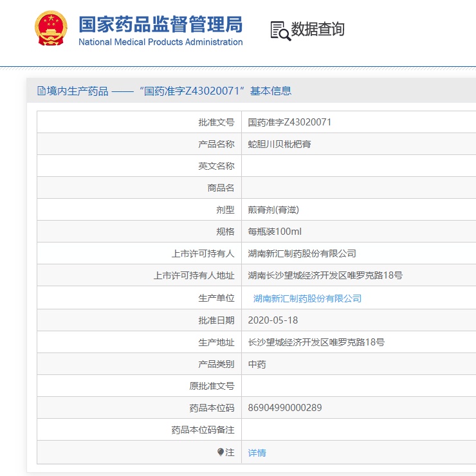Select the heading 境内生产药品 基本信息
476x476 pixels.
pos(164,91)
